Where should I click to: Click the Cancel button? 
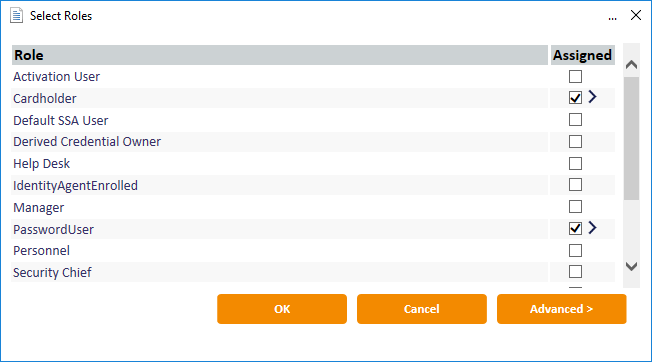[422, 309]
